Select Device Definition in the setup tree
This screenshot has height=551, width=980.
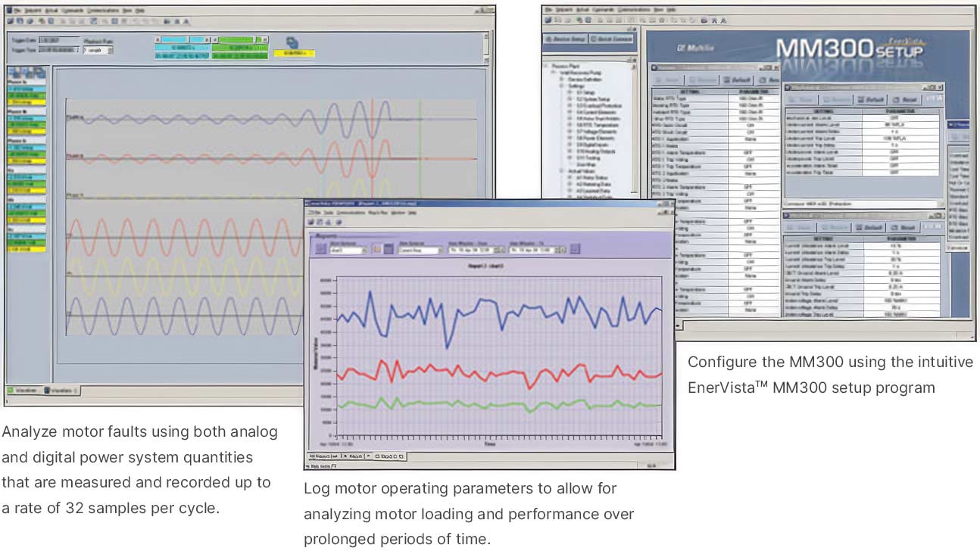pos(585,79)
